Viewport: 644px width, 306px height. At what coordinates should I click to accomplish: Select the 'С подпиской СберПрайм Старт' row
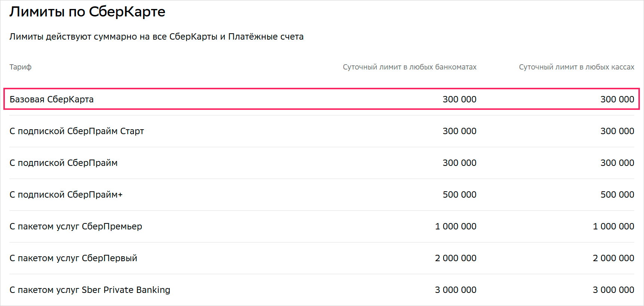click(322, 131)
